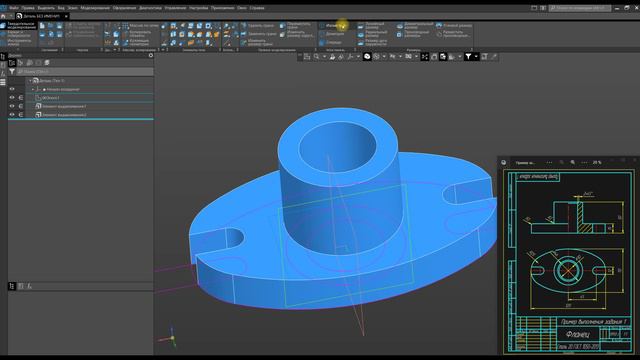640x360 pixels.
Task: Choose the Переместить грани command
Action: pos(296,25)
